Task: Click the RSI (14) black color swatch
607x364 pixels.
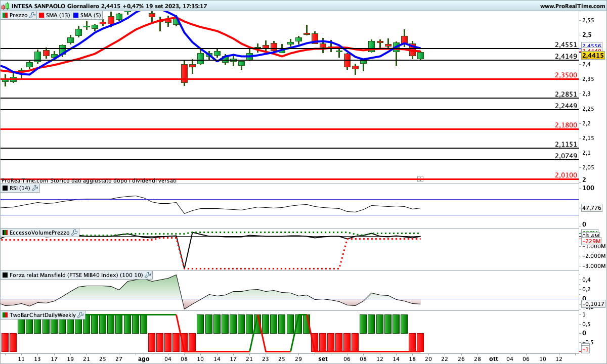Action: coord(5,188)
